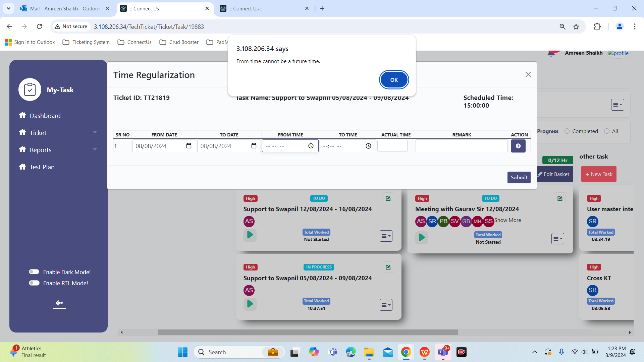Open the Windows Start menu
The image size is (644, 362).
click(182, 352)
